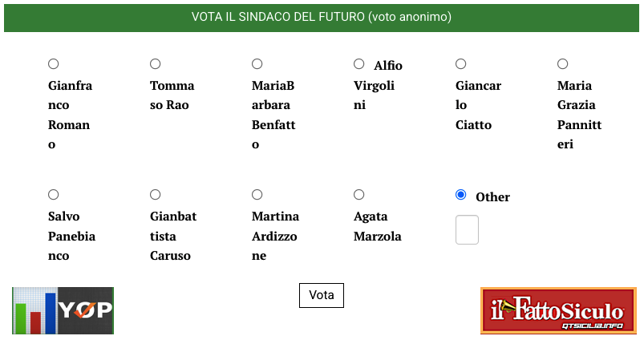The image size is (644, 344).
Task: Pick the Alfio Virgolini radio button
Action: pyautogui.click(x=359, y=64)
